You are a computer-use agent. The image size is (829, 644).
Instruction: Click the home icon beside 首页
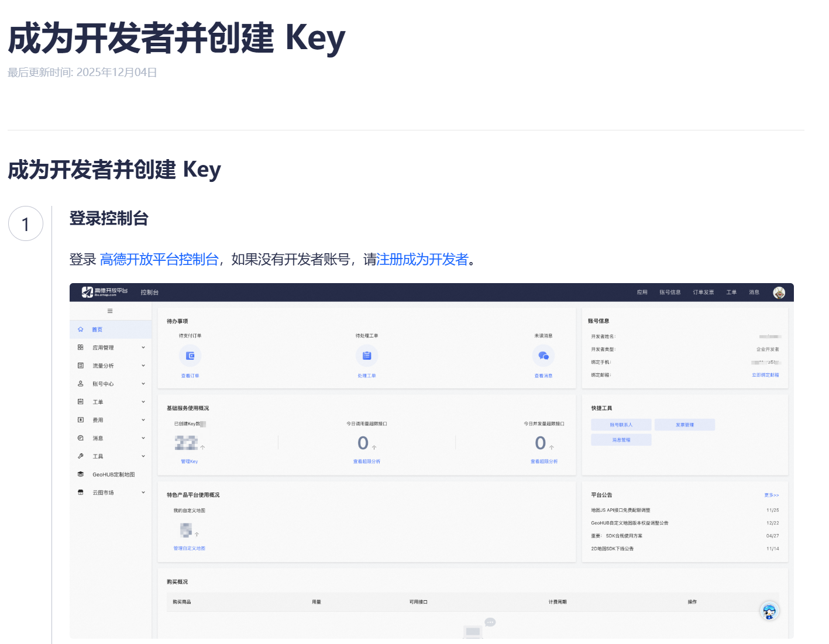81,329
